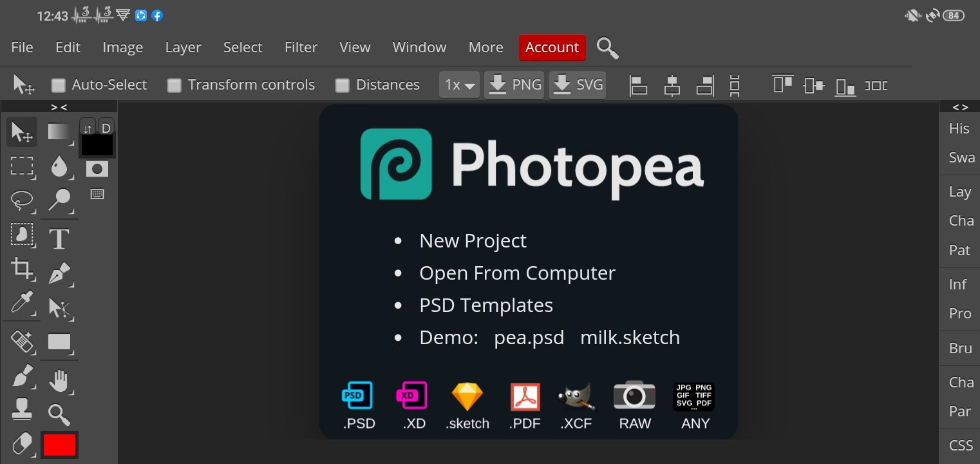
Task: Select the Lasso tool
Action: pyautogui.click(x=22, y=200)
